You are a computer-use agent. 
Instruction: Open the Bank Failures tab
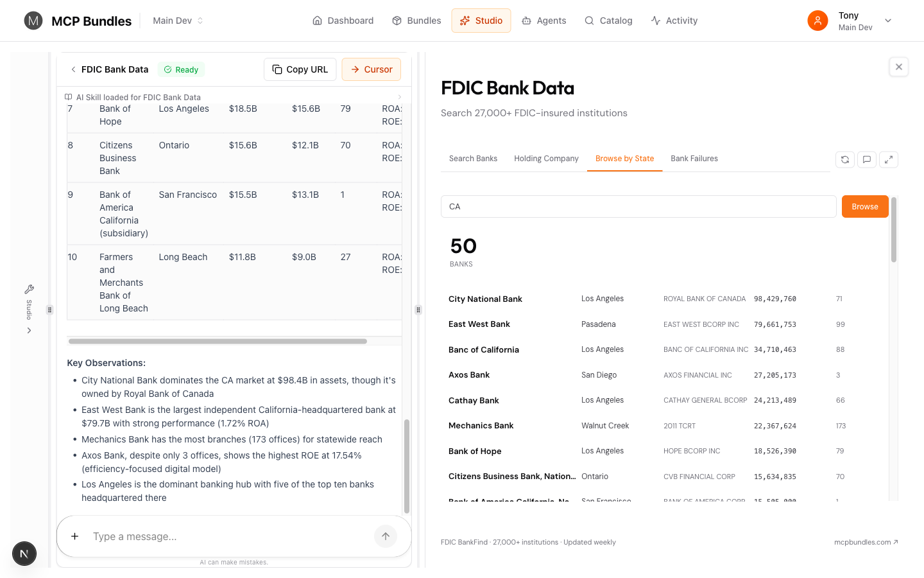(x=694, y=159)
